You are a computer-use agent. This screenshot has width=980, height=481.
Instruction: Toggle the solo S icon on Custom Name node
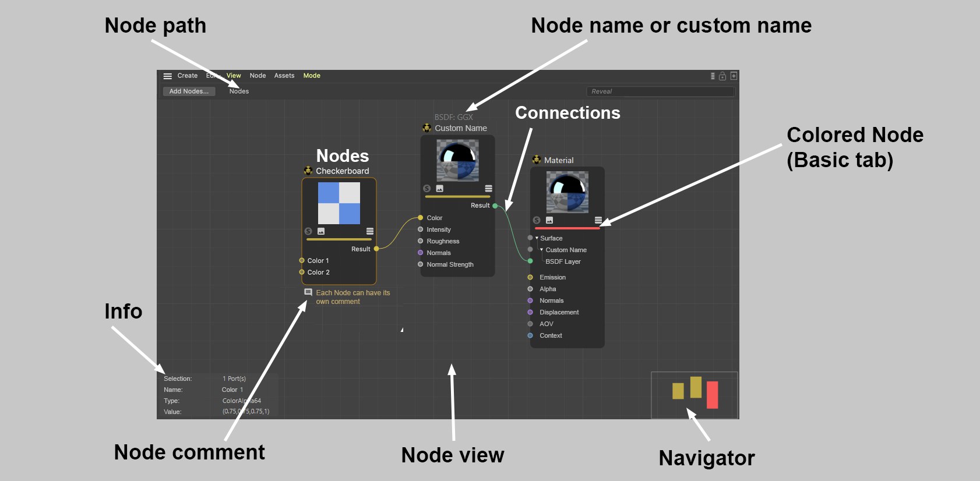(426, 189)
